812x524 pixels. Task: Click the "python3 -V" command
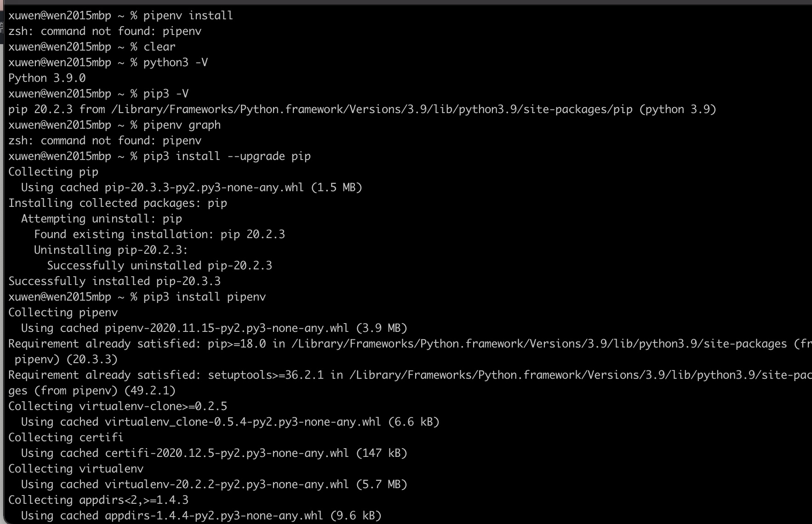click(175, 63)
